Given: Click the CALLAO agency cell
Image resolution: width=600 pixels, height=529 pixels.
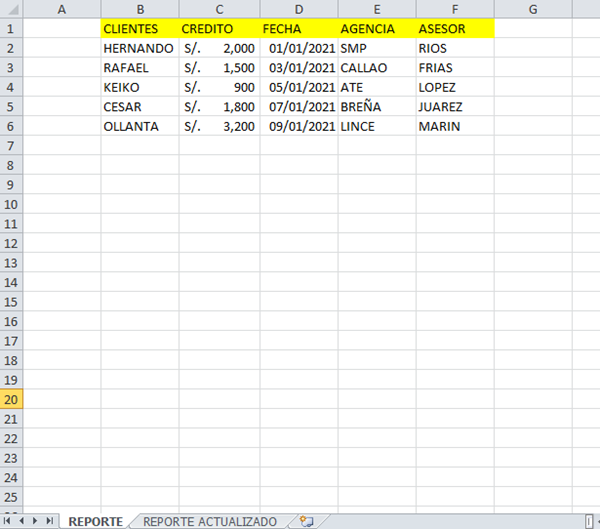Looking at the screenshot, I should point(377,67).
